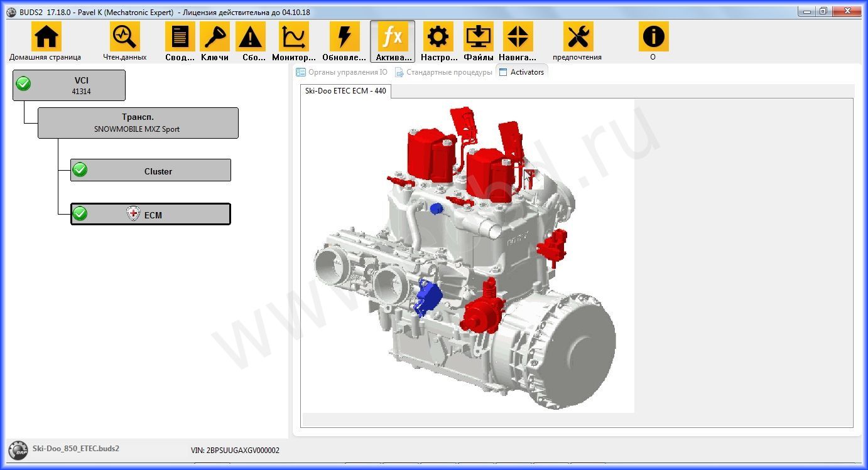Select the Ski-Doo ETEC ECM - 440 tab
The image size is (868, 470).
[345, 91]
